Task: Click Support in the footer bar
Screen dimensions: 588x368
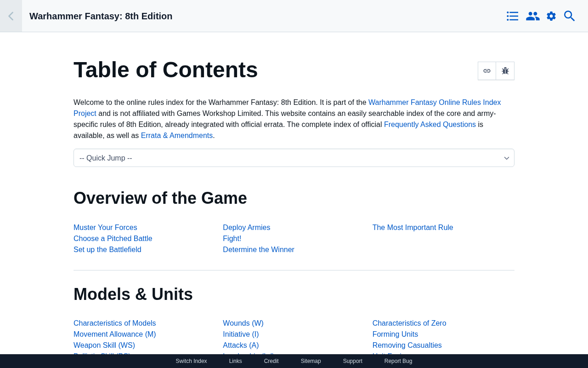Action: 352,361
